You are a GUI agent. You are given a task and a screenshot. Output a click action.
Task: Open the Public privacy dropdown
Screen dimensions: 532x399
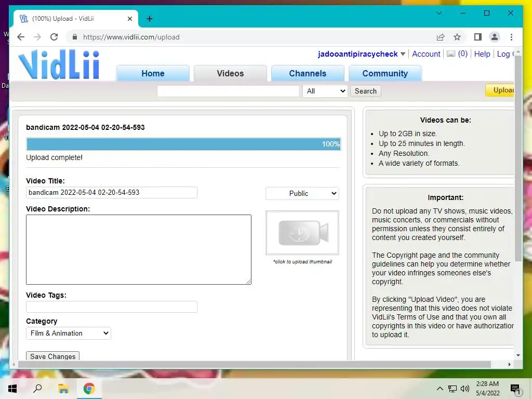point(302,193)
